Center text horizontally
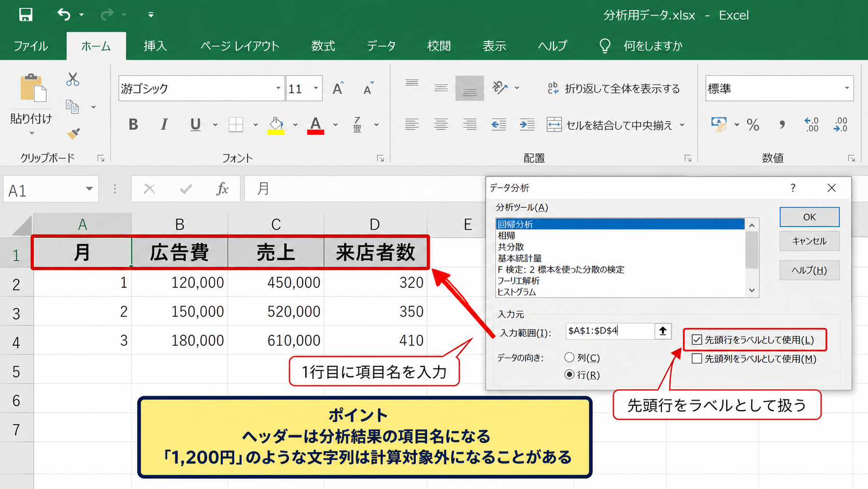Screen dimensions: 868x489 click(x=441, y=125)
